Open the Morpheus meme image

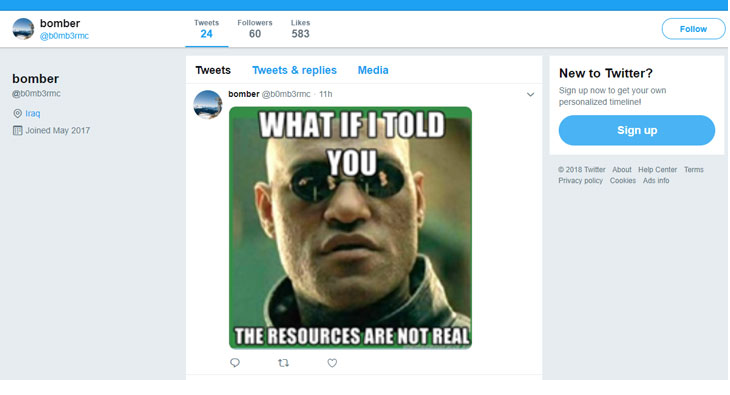(351, 228)
